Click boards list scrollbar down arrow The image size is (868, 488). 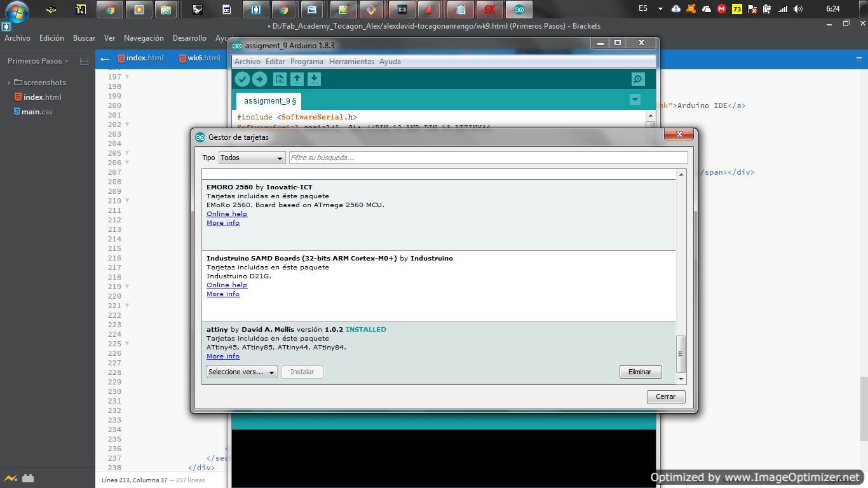tap(681, 379)
